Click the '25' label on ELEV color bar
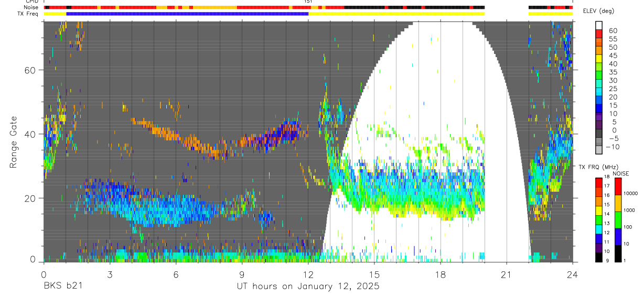The height and width of the screenshot is (297, 644). (x=612, y=89)
